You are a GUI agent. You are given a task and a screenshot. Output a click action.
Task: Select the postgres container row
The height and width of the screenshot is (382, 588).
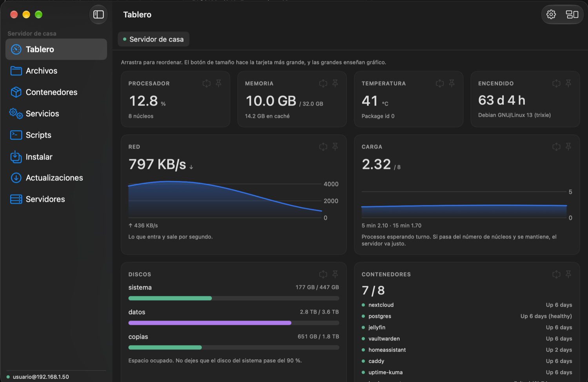pyautogui.click(x=466, y=316)
